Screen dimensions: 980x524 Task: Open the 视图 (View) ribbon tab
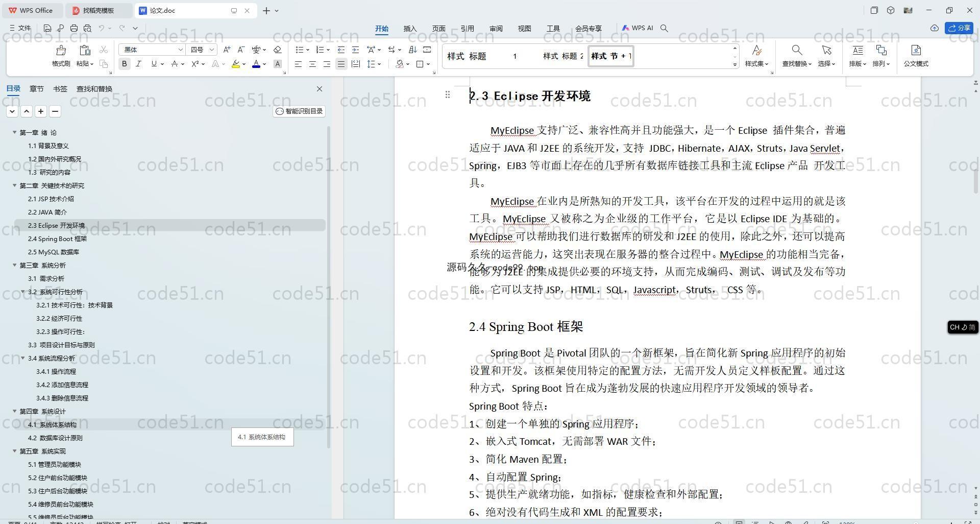click(x=525, y=29)
